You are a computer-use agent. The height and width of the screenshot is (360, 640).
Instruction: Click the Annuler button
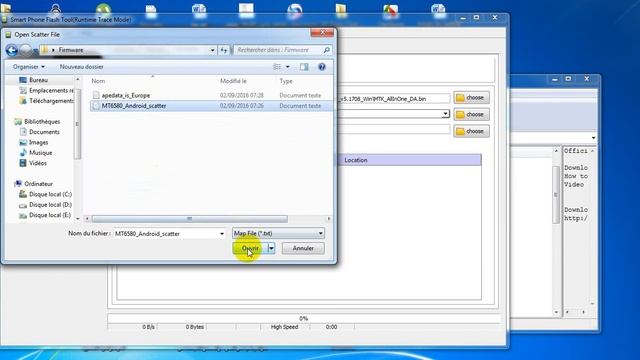(x=303, y=248)
